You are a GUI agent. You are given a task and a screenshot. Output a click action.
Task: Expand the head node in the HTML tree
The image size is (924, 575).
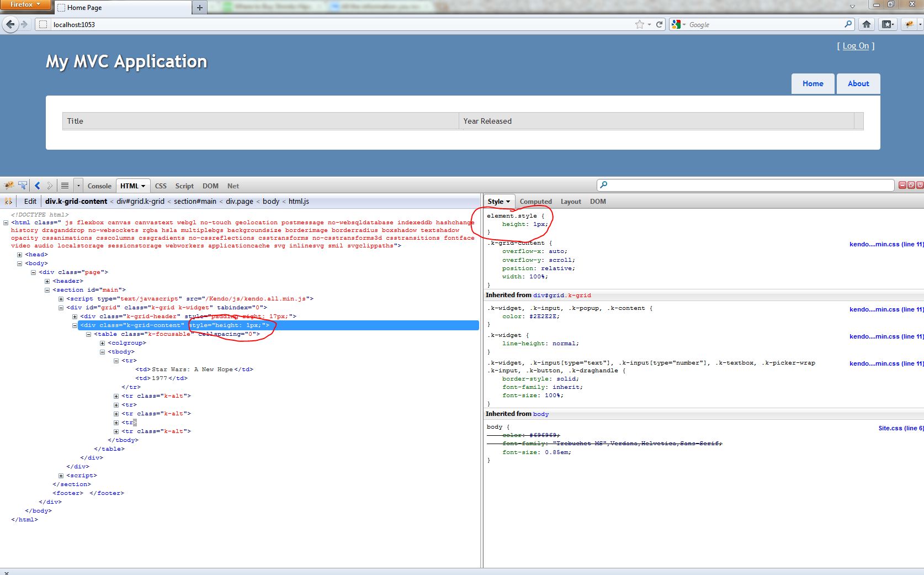(19, 255)
